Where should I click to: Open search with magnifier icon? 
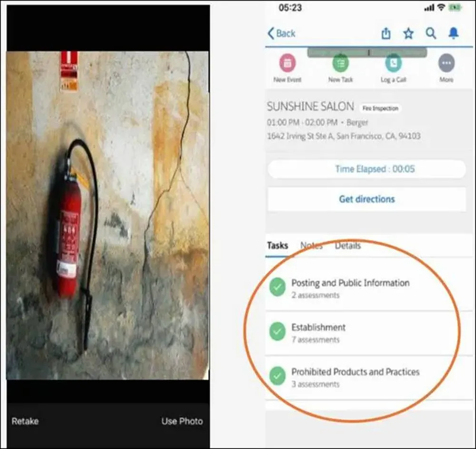click(x=431, y=33)
